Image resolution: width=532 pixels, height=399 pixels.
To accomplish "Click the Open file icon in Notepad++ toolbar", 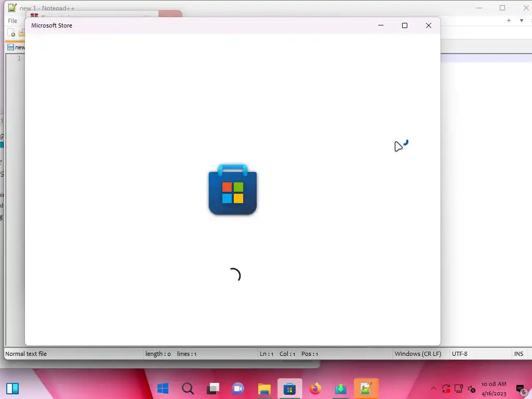I will click(22, 33).
